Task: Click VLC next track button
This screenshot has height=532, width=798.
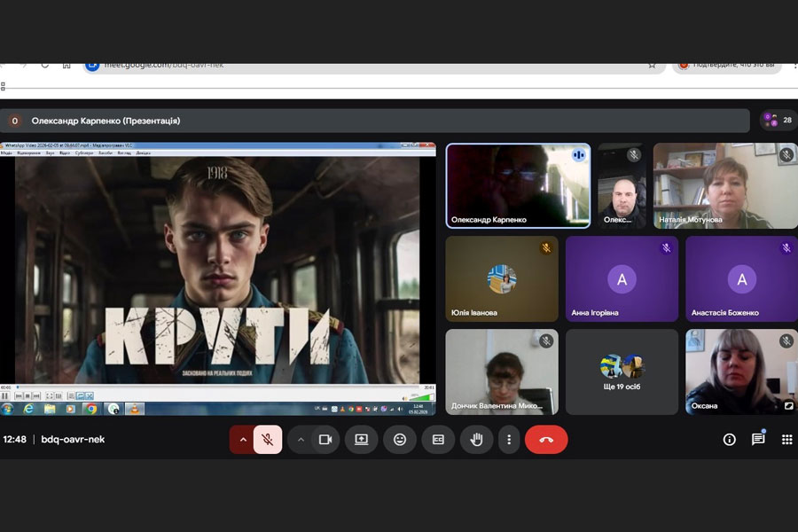Action: [36, 395]
